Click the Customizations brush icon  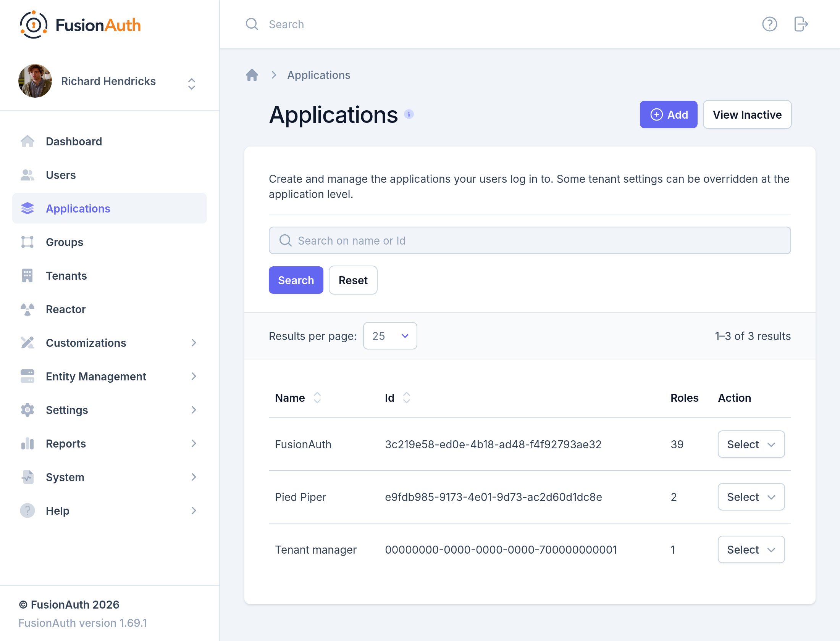[27, 343]
